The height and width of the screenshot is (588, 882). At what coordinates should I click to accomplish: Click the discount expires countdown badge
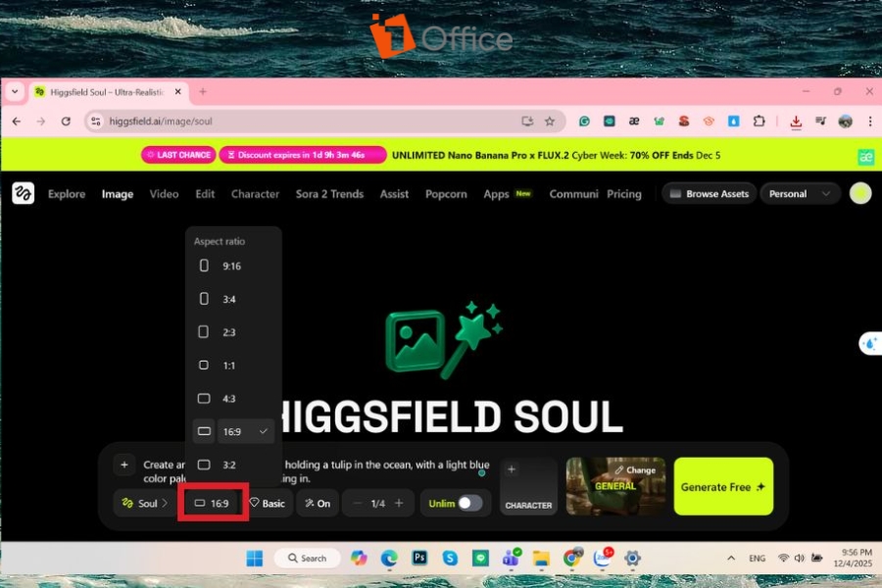point(303,155)
